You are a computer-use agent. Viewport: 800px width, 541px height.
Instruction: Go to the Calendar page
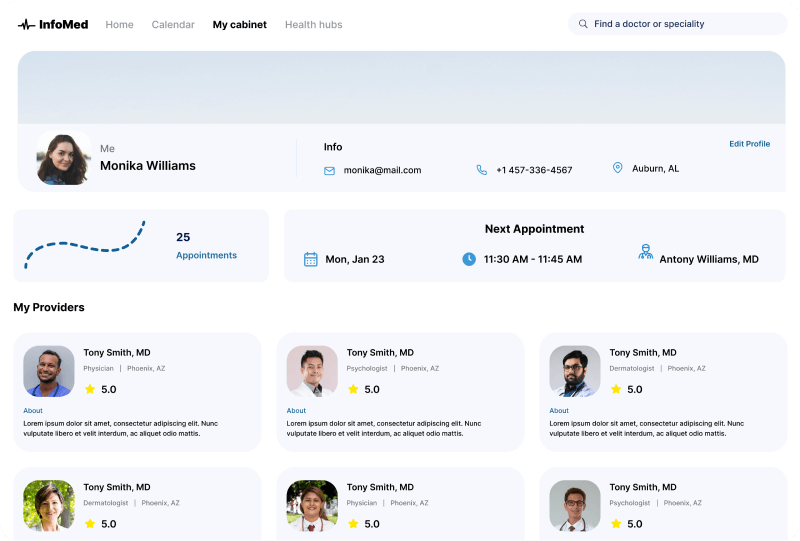coord(173,25)
